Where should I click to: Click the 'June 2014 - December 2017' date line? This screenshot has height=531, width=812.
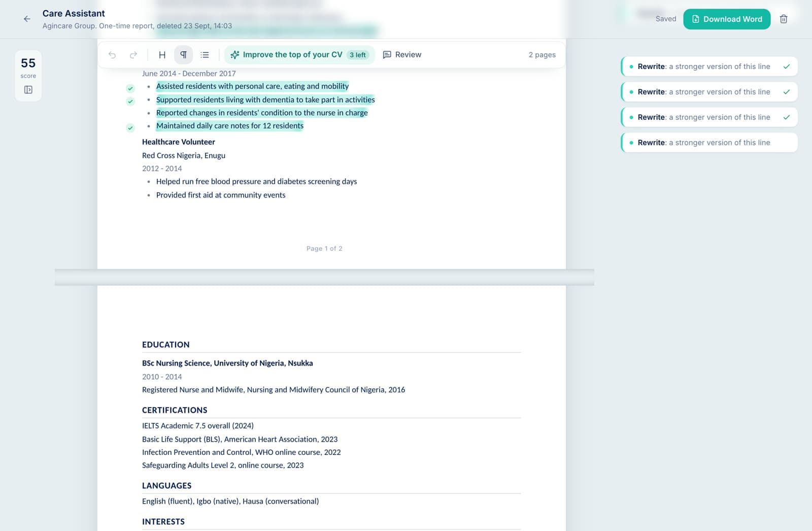tap(189, 74)
